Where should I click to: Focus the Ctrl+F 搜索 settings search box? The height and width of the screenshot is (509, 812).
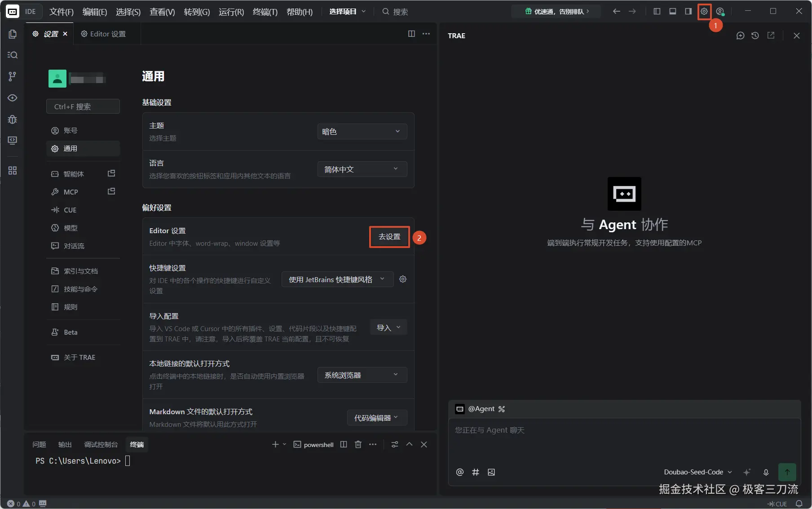(83, 106)
